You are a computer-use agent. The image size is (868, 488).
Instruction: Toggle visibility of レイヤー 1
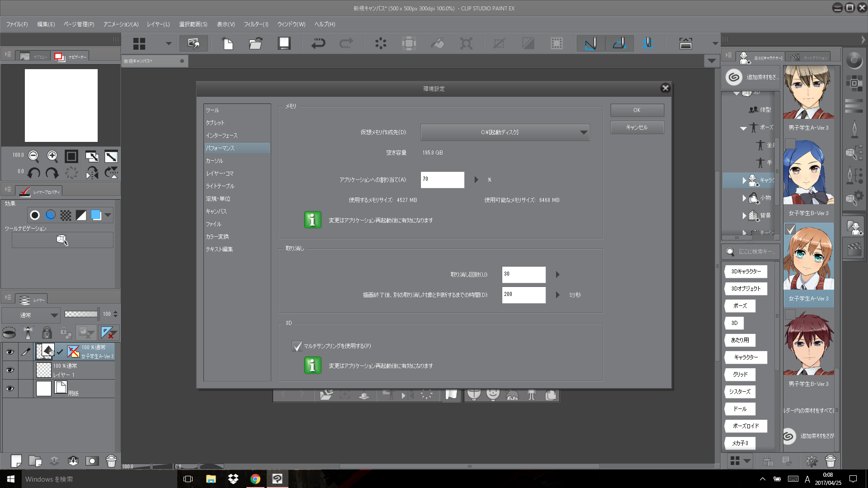click(x=9, y=370)
